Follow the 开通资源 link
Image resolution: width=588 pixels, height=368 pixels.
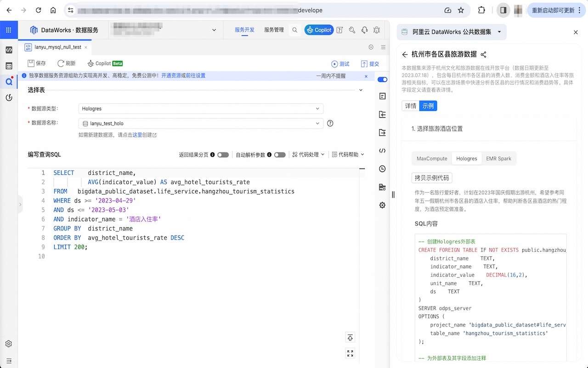(x=171, y=76)
